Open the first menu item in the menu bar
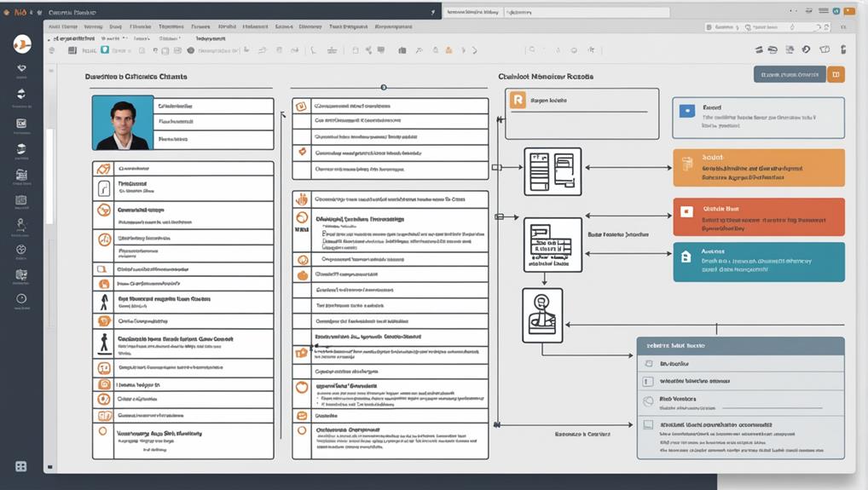The image size is (868, 490). click(x=61, y=26)
